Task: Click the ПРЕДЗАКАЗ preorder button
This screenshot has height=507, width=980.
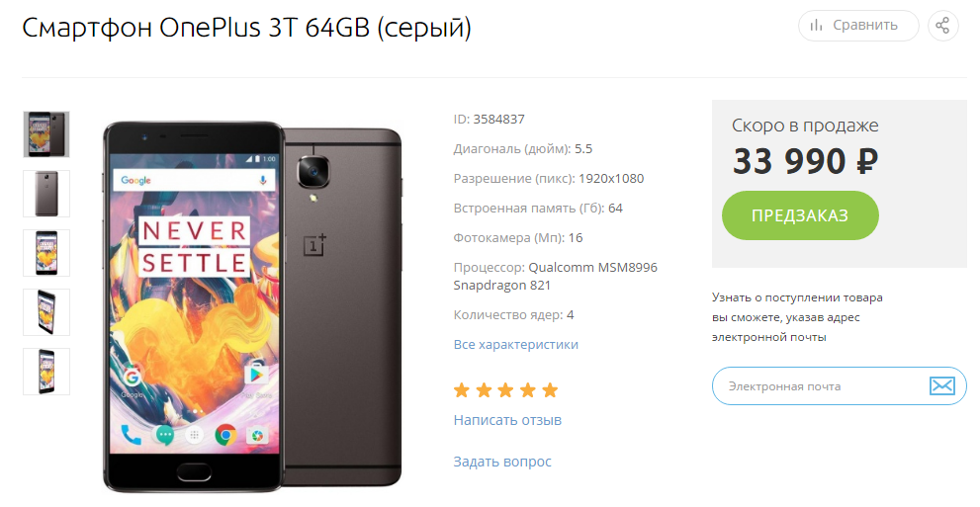Action: tap(800, 215)
